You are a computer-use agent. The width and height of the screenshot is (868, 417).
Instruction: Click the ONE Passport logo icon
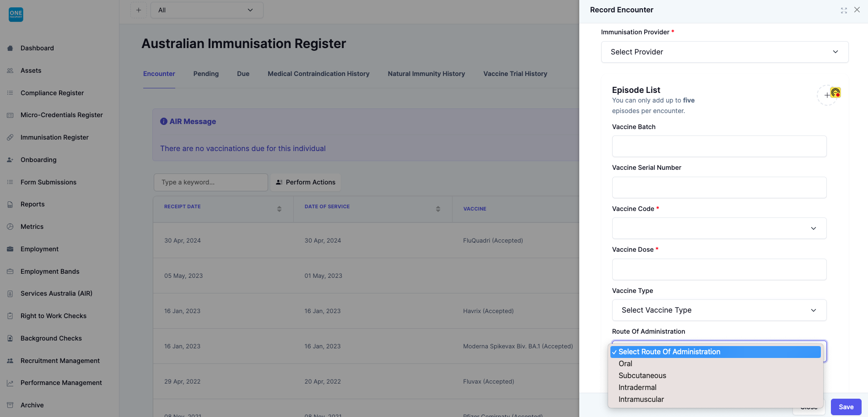coord(16,14)
